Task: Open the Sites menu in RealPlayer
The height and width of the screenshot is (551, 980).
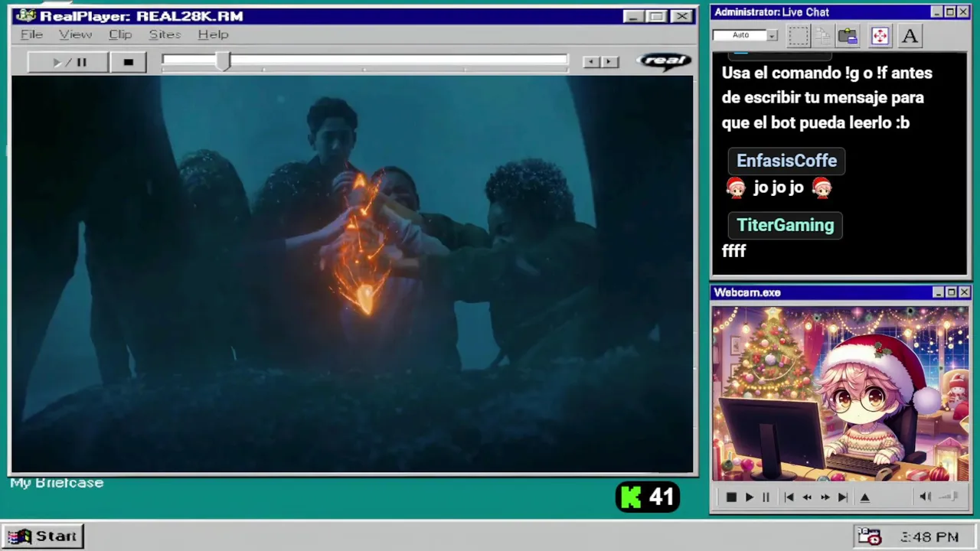Action: pyautogui.click(x=165, y=34)
